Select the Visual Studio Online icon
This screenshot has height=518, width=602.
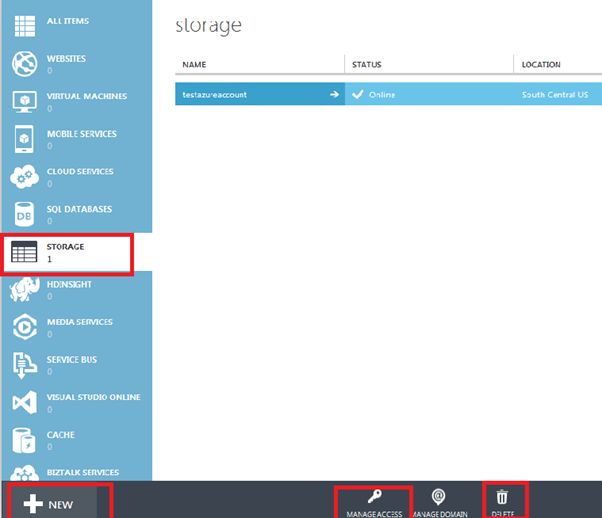[25, 402]
